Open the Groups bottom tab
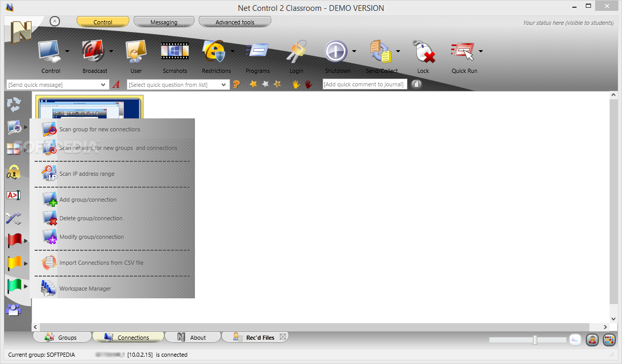This screenshot has width=622, height=364. click(62, 337)
